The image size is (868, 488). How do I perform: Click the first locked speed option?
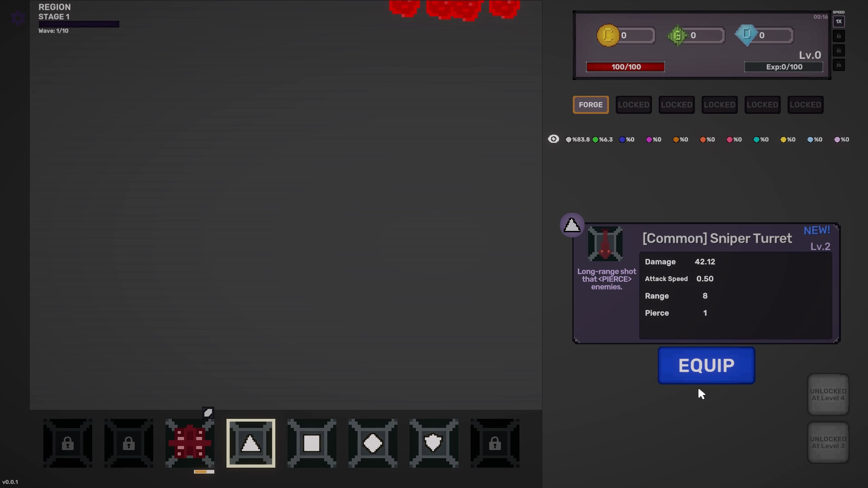(x=839, y=36)
